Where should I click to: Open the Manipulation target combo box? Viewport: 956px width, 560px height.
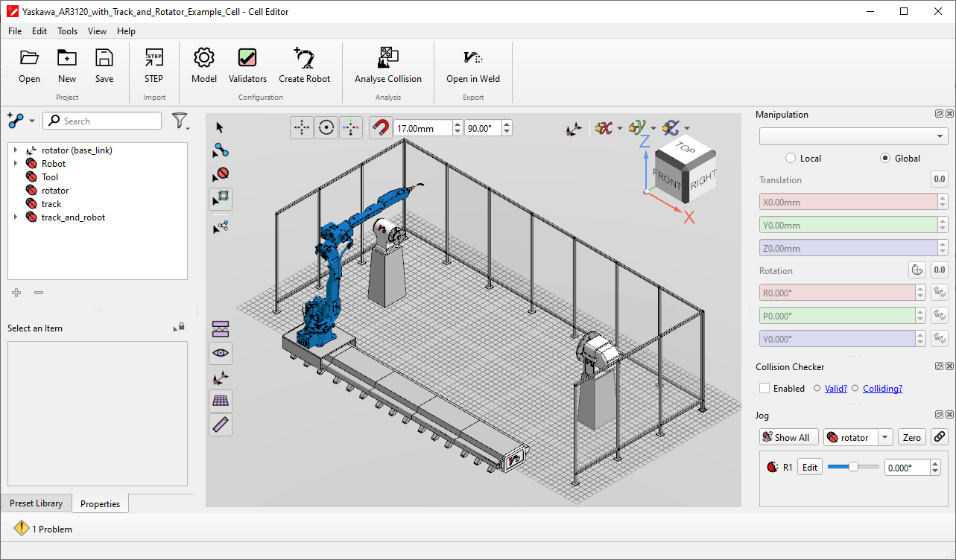(853, 136)
